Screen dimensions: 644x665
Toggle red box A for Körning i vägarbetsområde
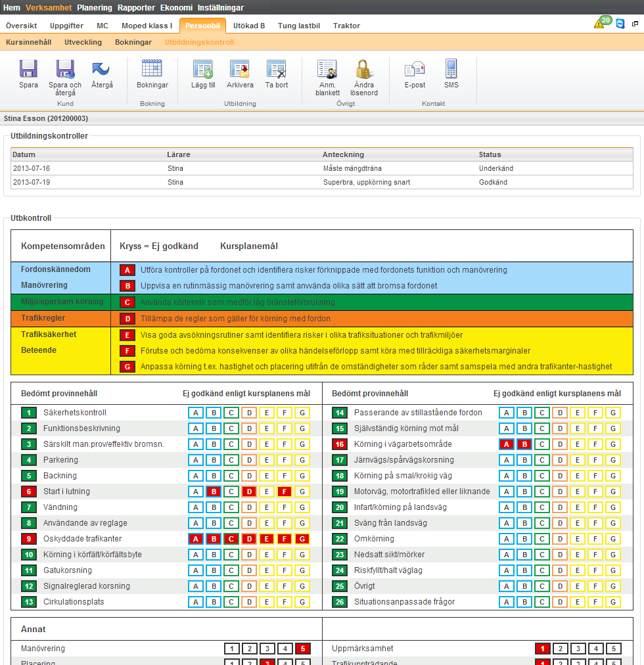pos(506,444)
